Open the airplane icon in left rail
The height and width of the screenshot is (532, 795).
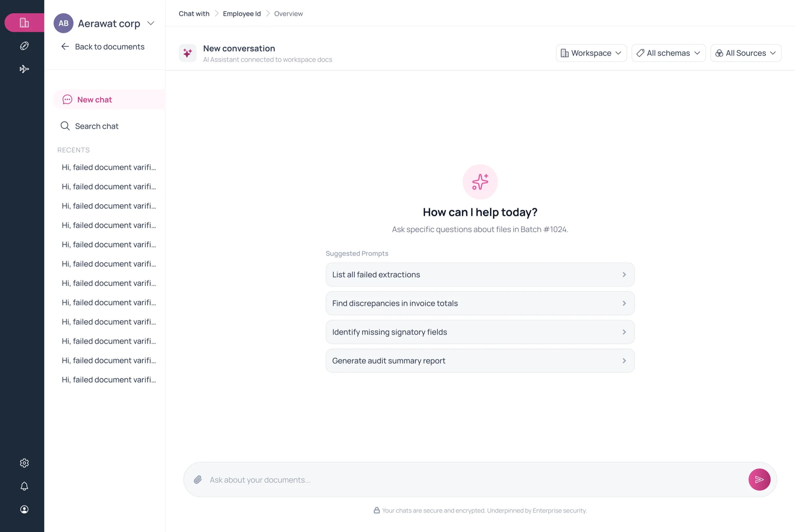24,69
